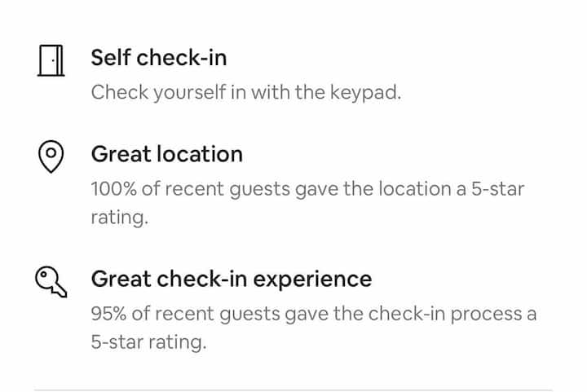Select the key icon for check-in experience

click(51, 281)
